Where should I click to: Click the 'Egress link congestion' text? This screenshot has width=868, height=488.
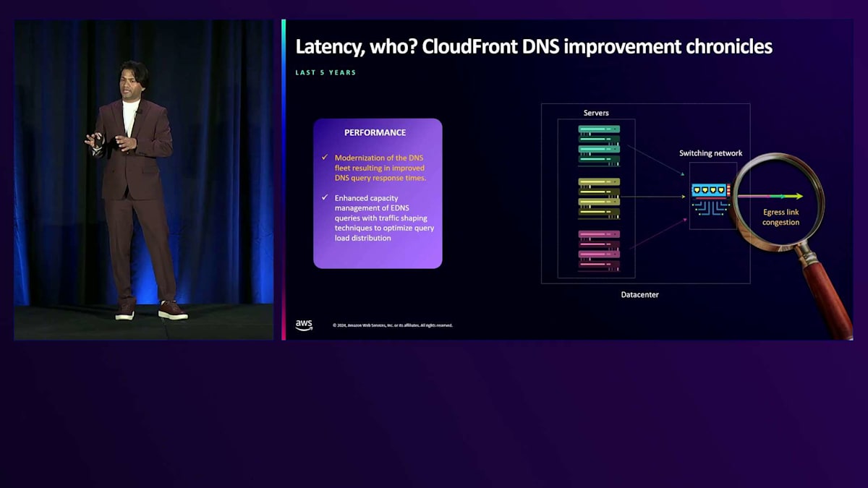point(781,217)
